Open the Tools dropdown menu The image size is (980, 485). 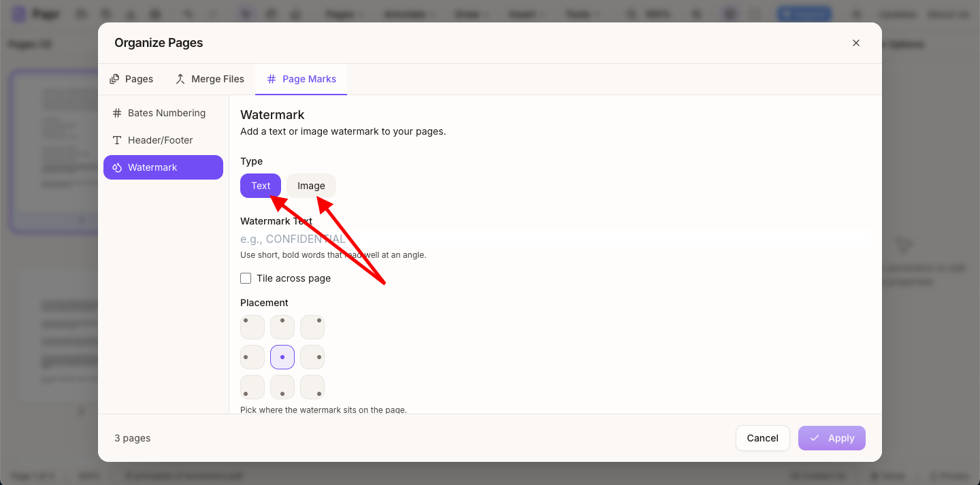point(582,14)
